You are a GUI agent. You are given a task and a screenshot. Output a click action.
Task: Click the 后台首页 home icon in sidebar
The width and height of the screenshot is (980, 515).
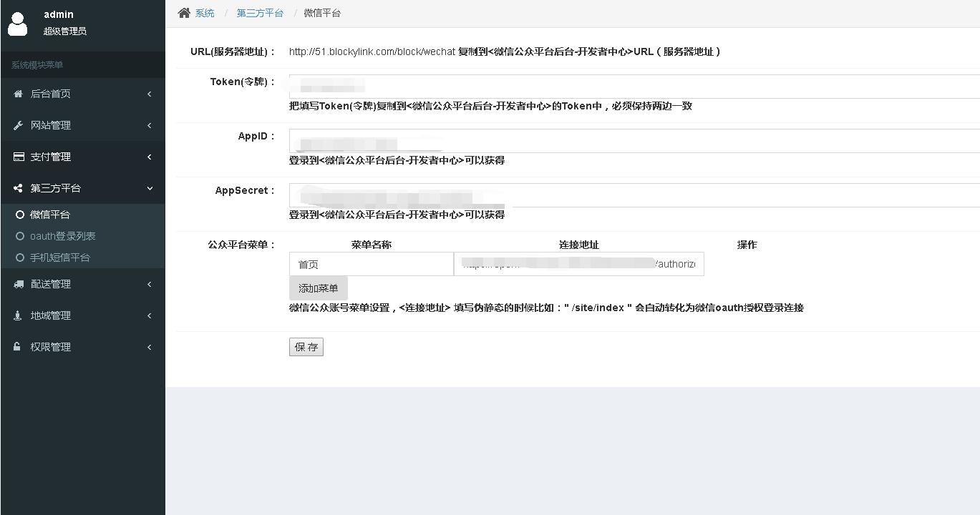click(19, 94)
